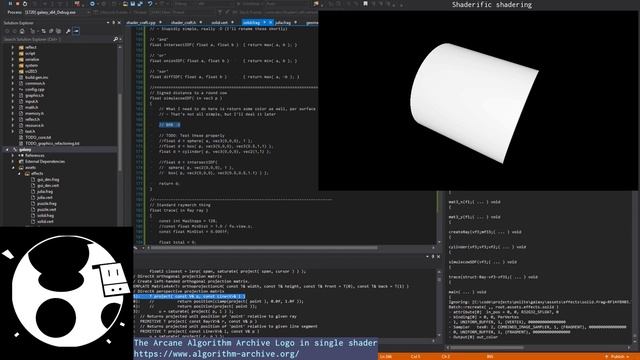The height and width of the screenshot is (360, 640).
Task: Click the Home icon in Solution Explorer toolbar
Action: [22, 31]
